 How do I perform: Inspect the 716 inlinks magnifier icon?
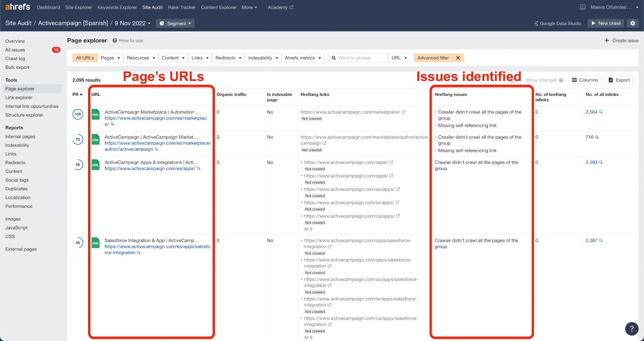coord(597,137)
